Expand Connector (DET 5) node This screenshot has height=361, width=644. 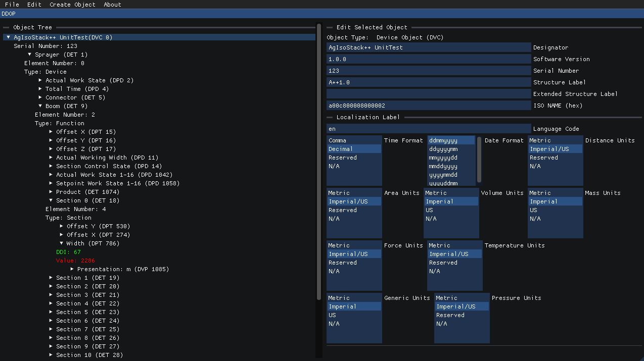(x=40, y=97)
